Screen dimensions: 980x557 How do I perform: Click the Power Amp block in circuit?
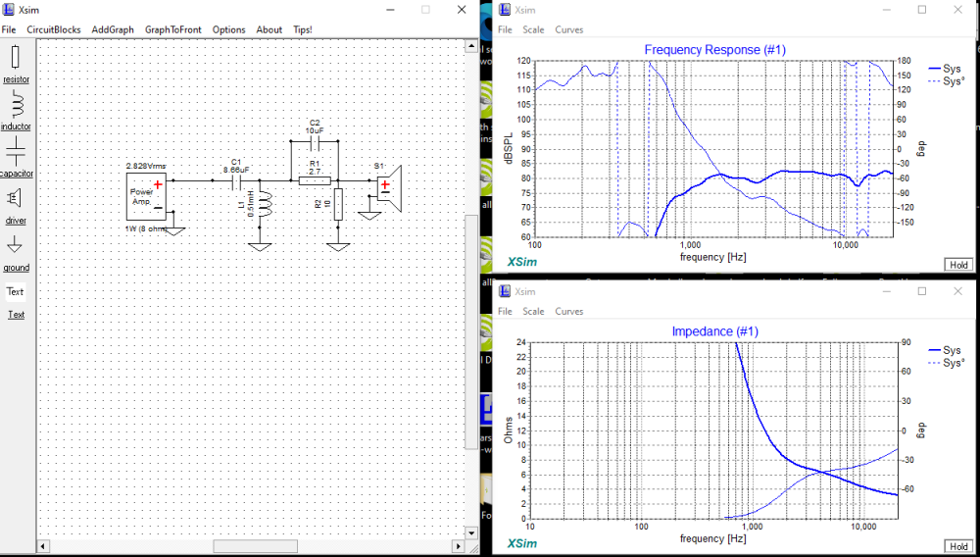pos(146,196)
